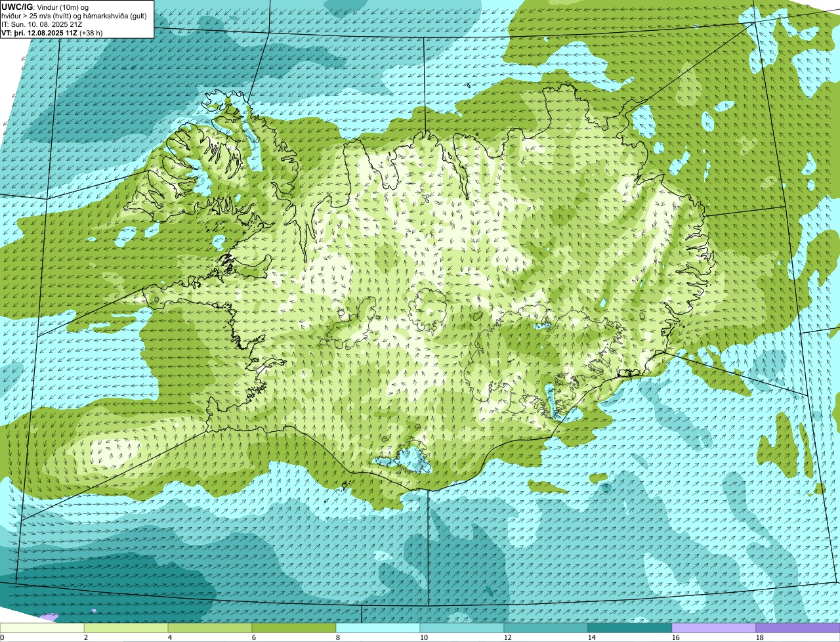Click the purple legend swatch above 18 m/s
This screenshot has width=840, height=642.
coord(798,628)
